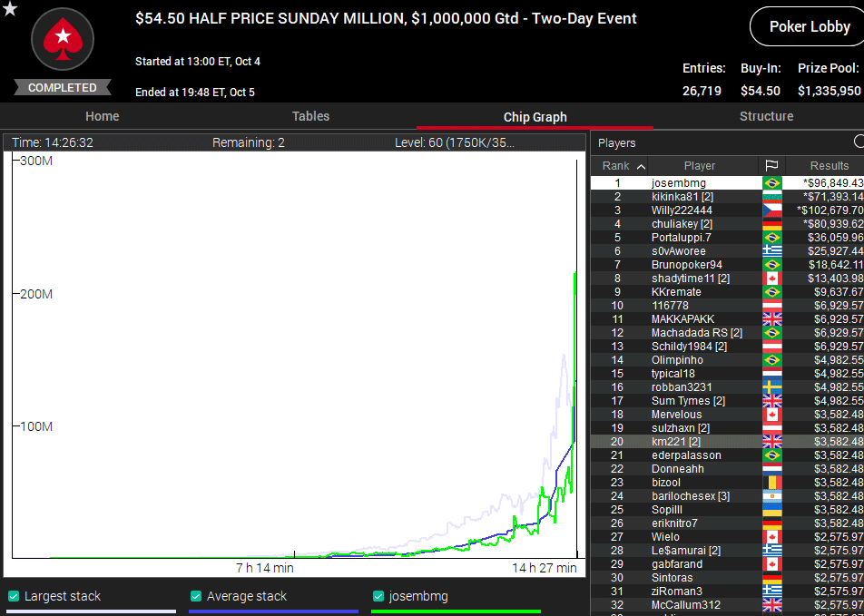Select player row Portaluppi.7

(x=727, y=238)
